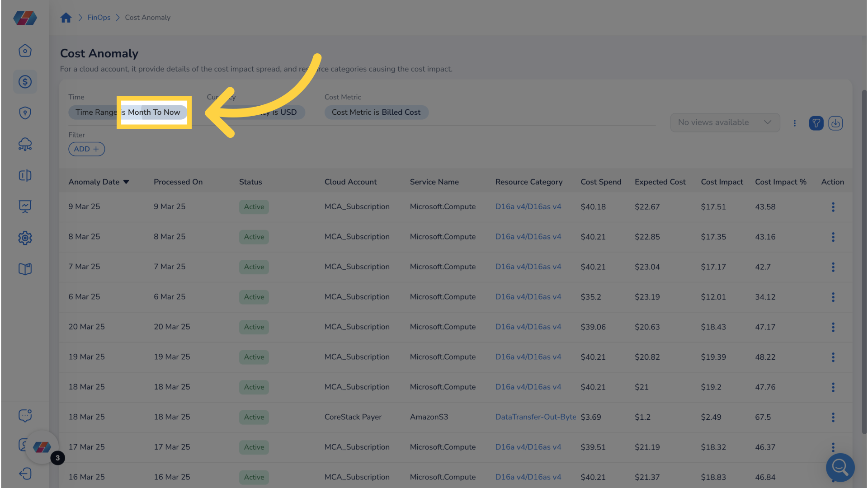Click the $39.51 cost spend value
This screenshot has width=868, height=488.
click(593, 447)
